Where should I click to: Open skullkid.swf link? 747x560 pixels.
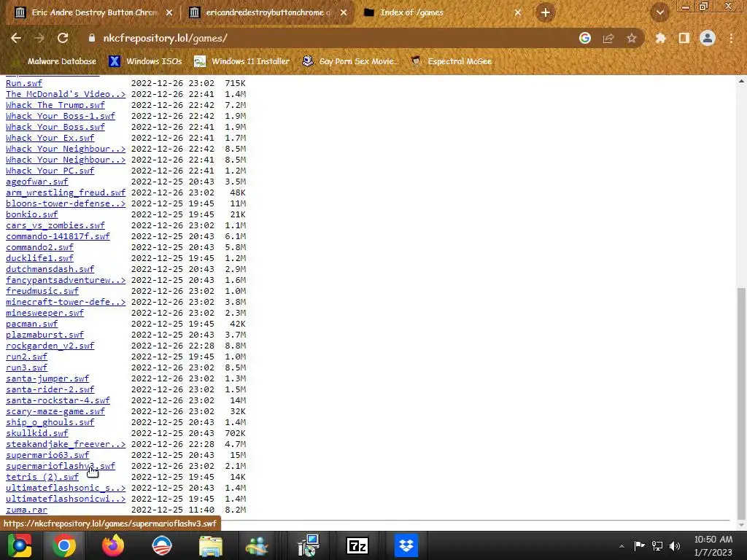(37, 434)
